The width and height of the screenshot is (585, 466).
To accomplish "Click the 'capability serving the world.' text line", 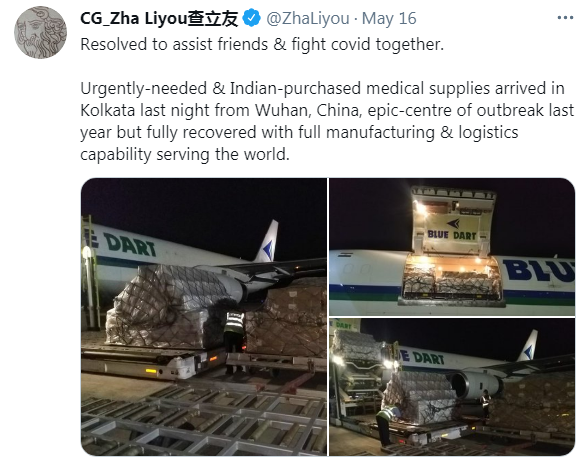I will [x=185, y=154].
